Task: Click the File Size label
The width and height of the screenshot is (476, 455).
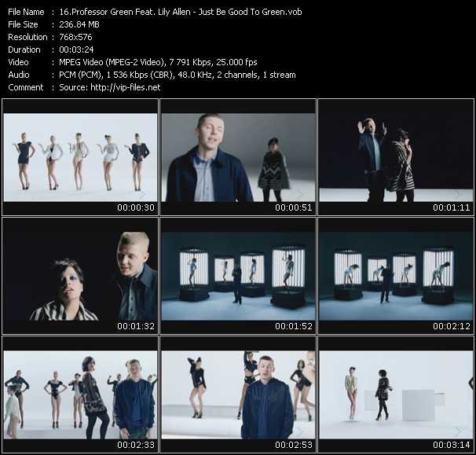Action: click(x=23, y=24)
